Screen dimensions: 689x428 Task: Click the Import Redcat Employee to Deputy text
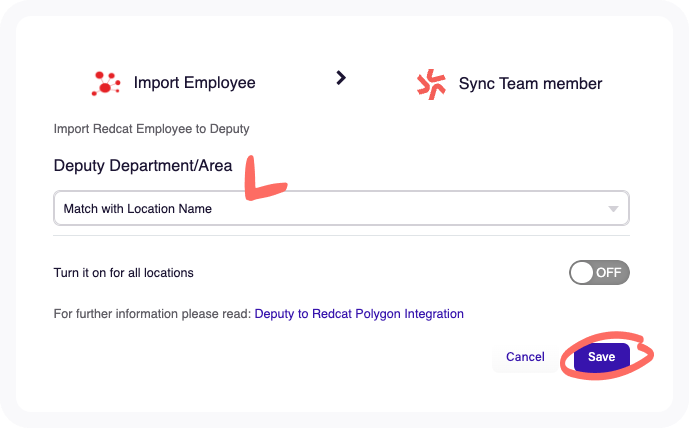click(152, 129)
